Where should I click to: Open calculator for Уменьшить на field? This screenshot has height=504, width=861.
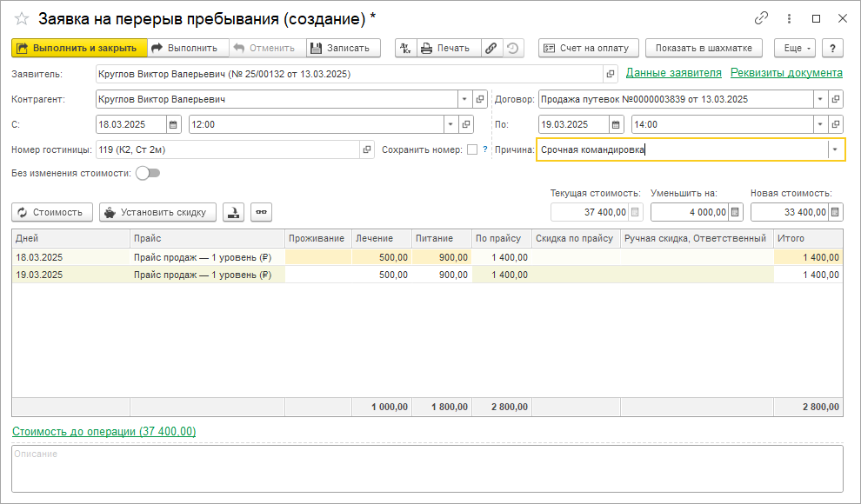tap(736, 212)
